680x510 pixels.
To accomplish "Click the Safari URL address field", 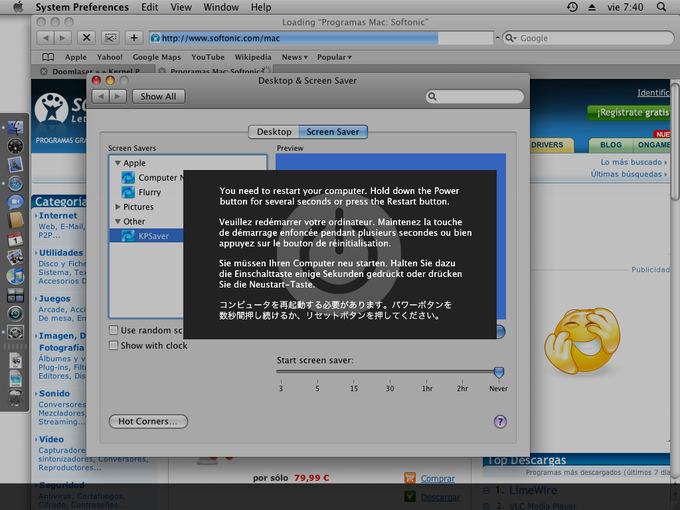I will [321, 38].
